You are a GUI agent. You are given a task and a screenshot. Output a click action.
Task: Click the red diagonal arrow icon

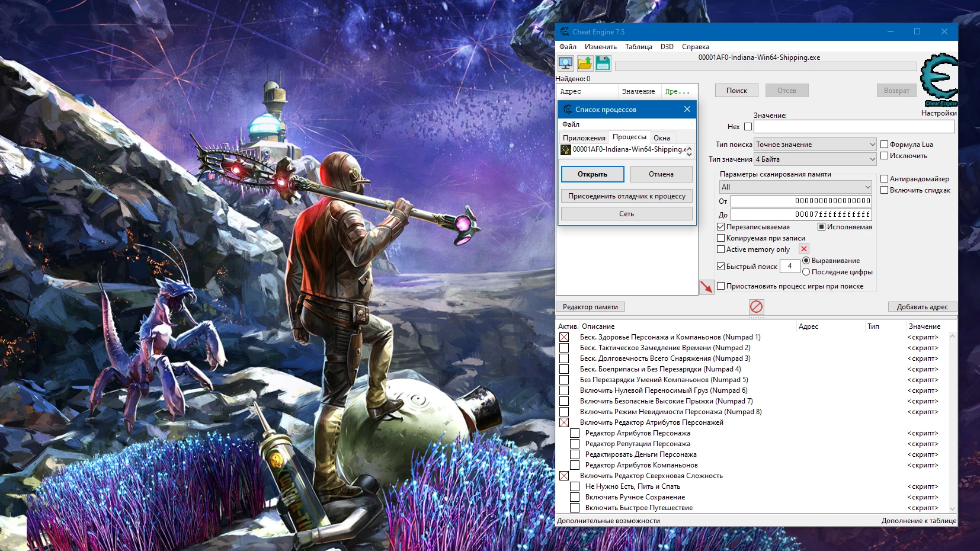tap(706, 287)
